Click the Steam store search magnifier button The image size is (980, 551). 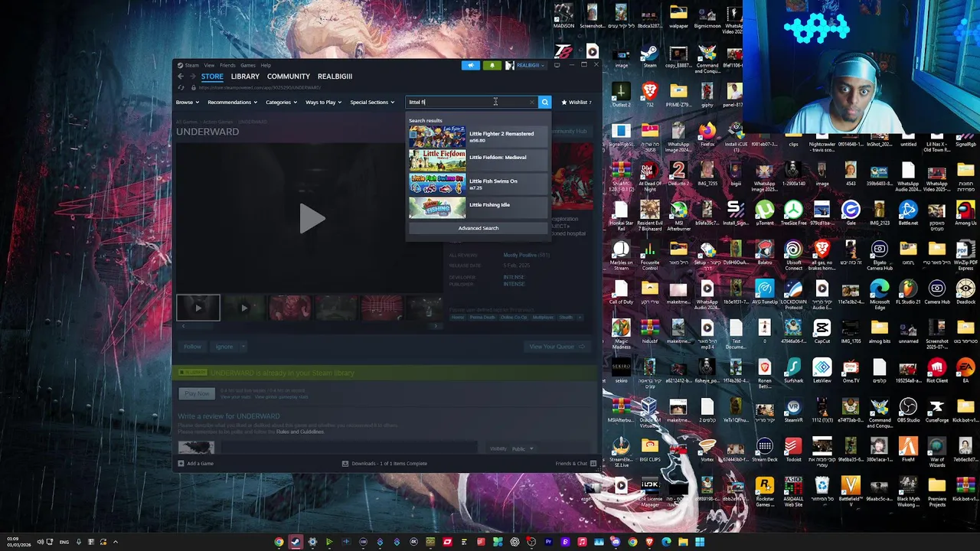click(544, 102)
